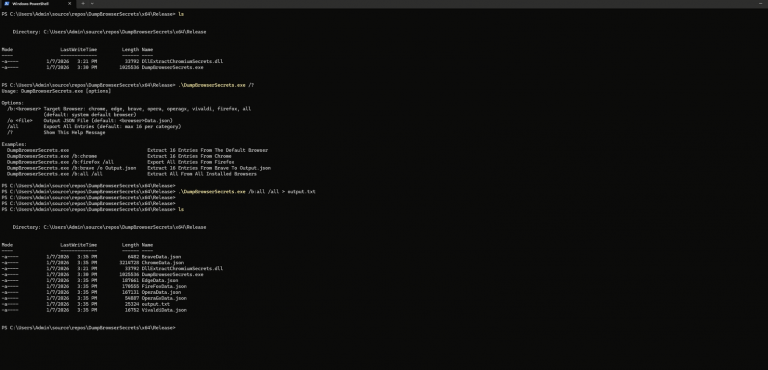The image size is (768, 370).
Task: Click 'Show This Help Message' text
Action: click(x=74, y=132)
